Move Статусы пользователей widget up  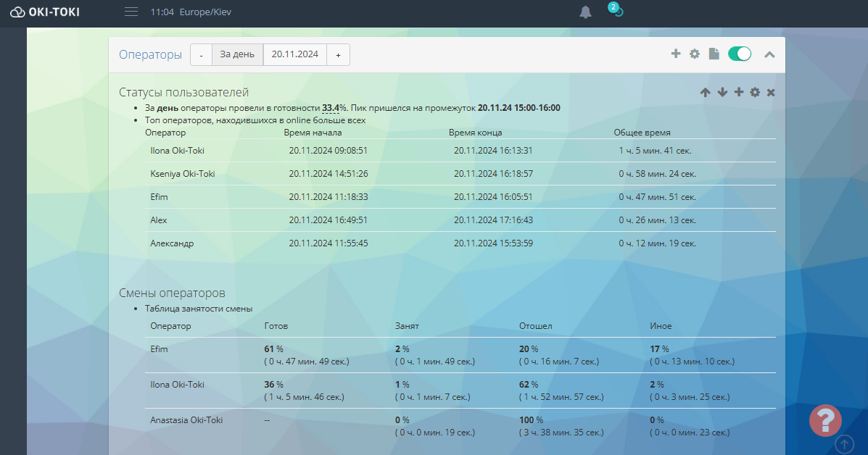tap(706, 92)
